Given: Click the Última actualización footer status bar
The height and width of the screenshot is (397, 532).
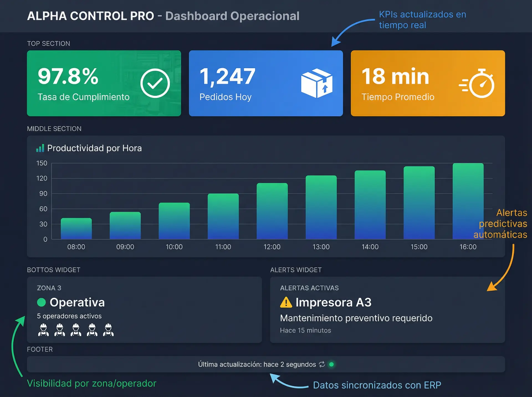Looking at the screenshot, I should point(257,364).
